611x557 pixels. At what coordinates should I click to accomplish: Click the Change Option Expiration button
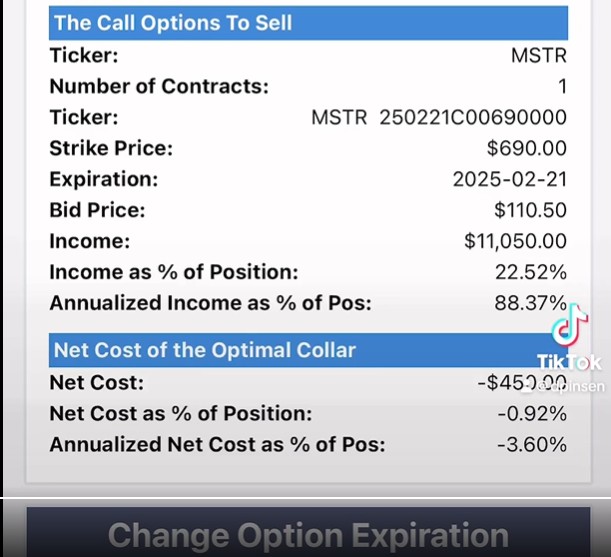coord(308,534)
